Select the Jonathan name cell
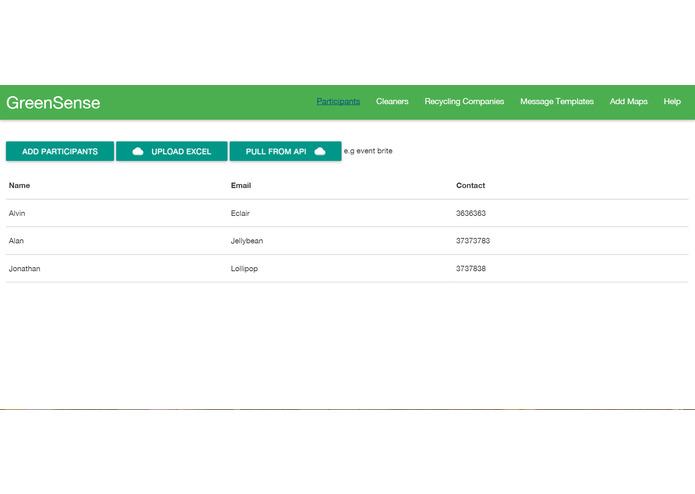This screenshot has height=494, width=695. [24, 268]
